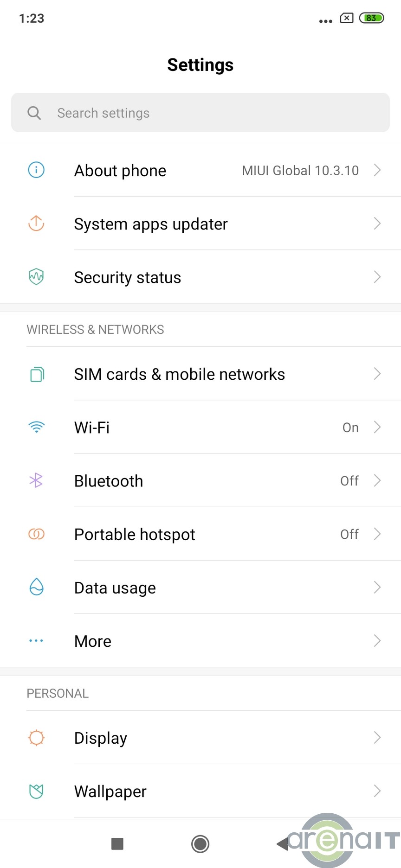The height and width of the screenshot is (868, 401).
Task: Expand About phone with its chevron
Action: pos(377,170)
